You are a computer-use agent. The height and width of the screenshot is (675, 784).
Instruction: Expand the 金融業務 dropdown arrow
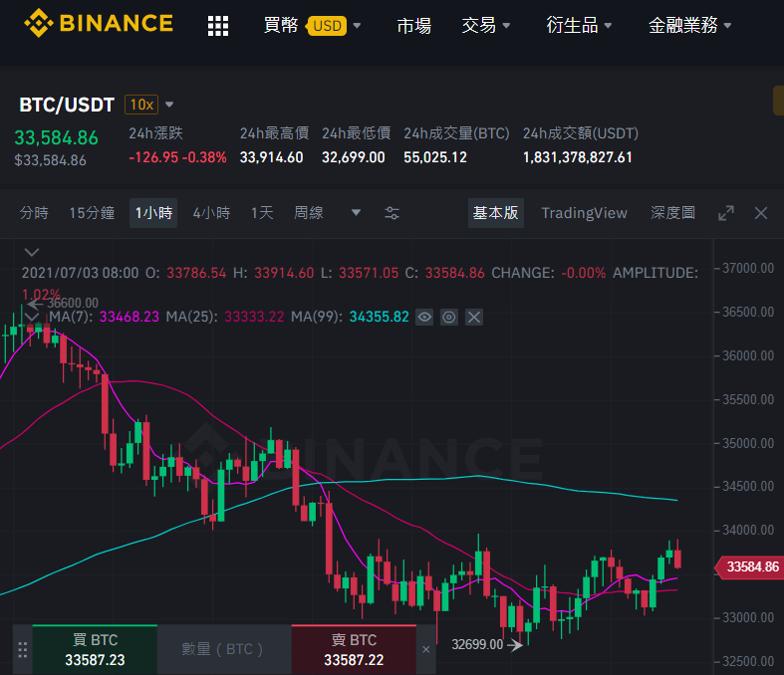coord(727,26)
